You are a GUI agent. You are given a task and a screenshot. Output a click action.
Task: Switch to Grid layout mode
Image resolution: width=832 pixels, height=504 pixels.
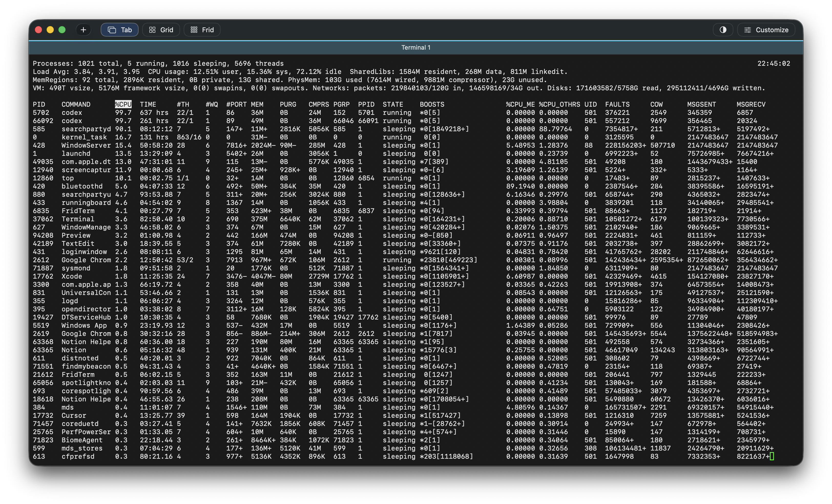(161, 30)
